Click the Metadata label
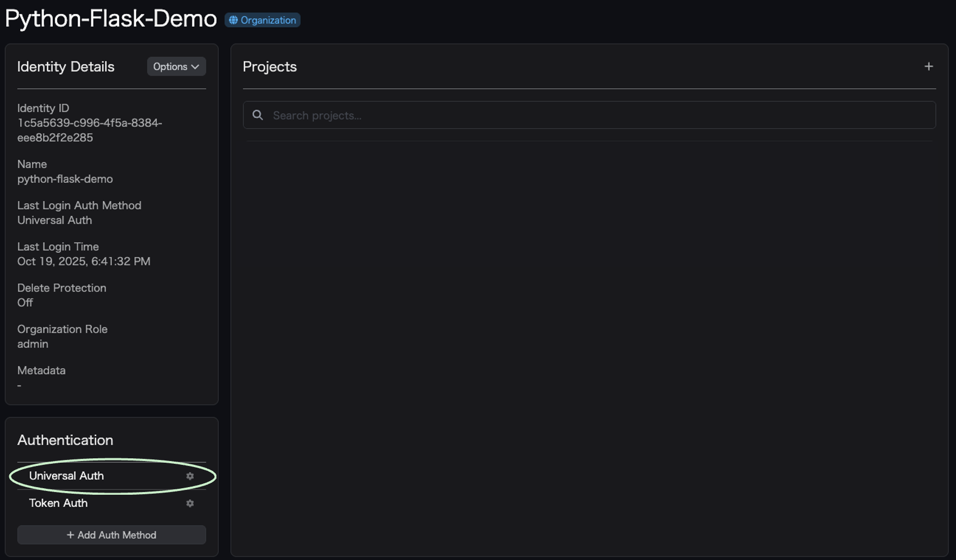The height and width of the screenshot is (560, 956). click(41, 370)
